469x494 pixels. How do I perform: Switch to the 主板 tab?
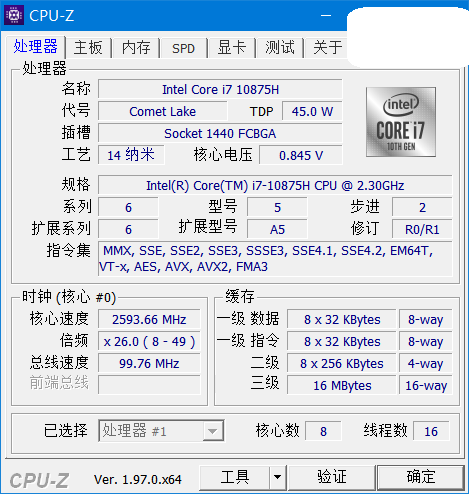tap(88, 47)
